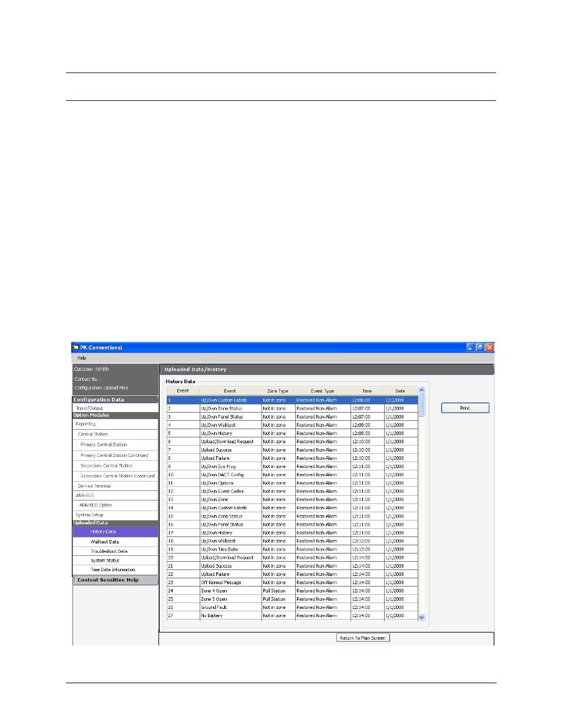Click the Time column header
The height and width of the screenshot is (728, 562).
tap(367, 391)
